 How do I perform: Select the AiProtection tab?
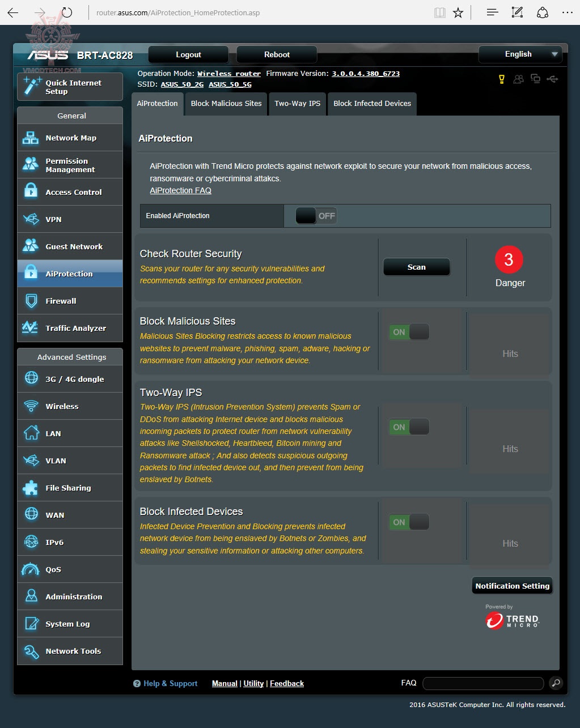pyautogui.click(x=157, y=104)
